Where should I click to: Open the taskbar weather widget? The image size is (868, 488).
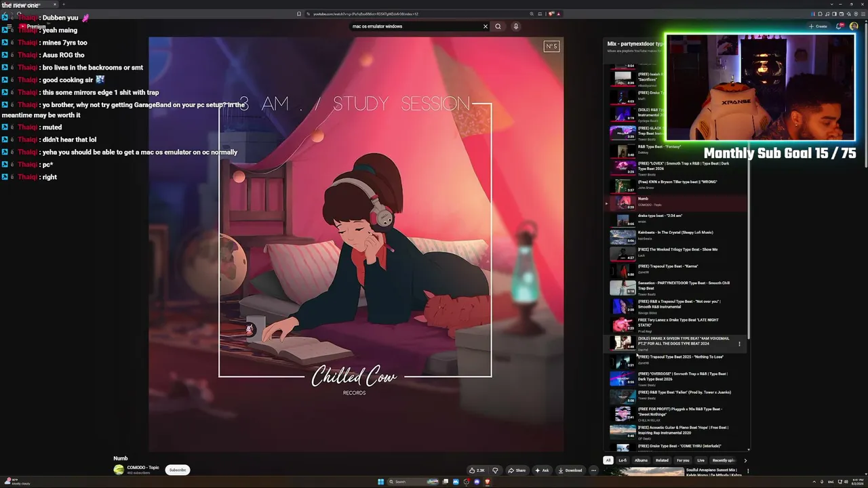click(17, 482)
